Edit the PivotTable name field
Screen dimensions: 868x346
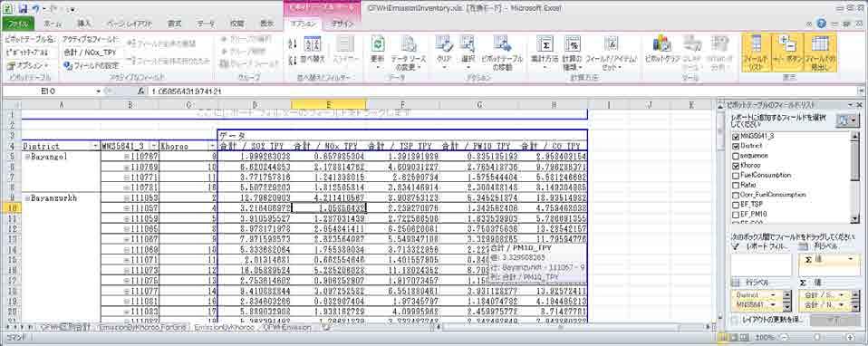pos(29,52)
